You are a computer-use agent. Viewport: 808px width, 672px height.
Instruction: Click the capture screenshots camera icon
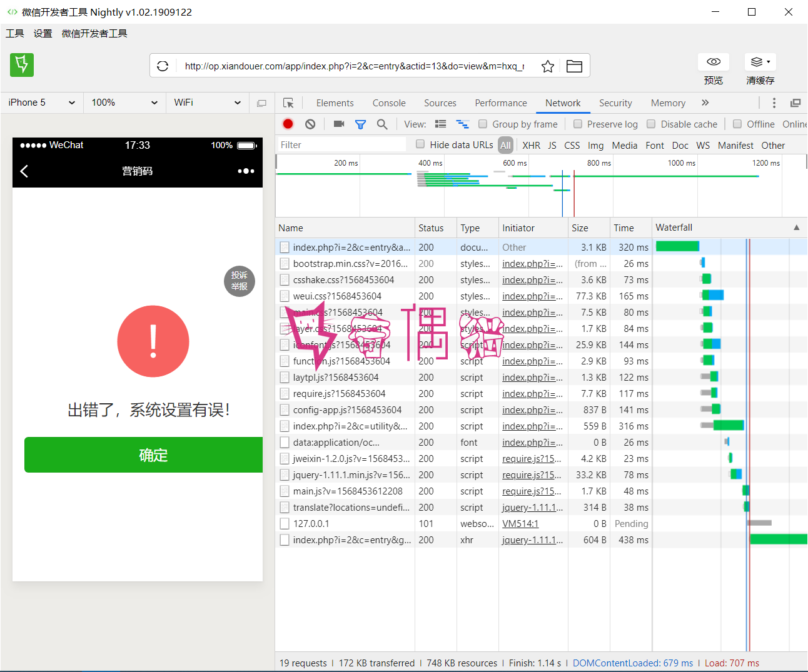click(x=339, y=124)
